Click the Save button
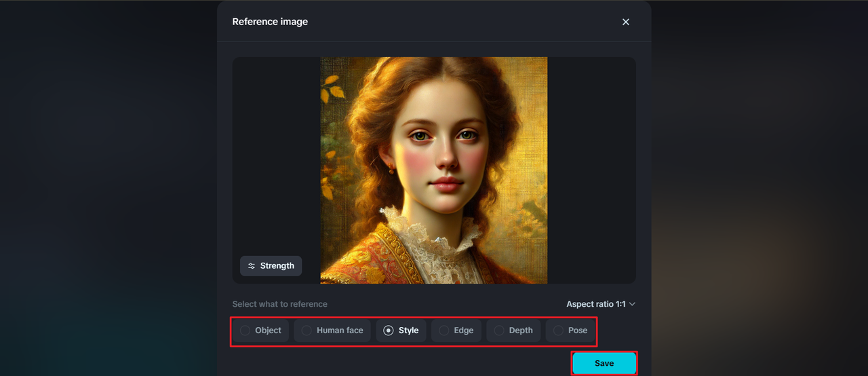 (604, 363)
